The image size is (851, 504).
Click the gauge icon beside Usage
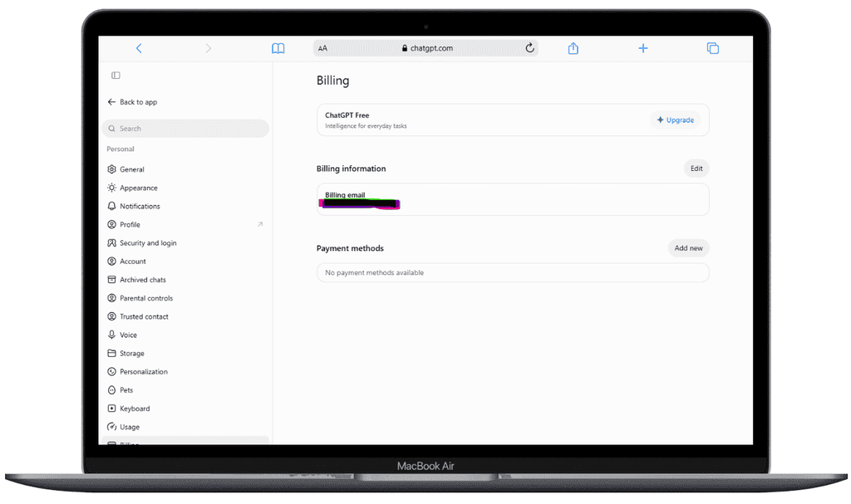[x=112, y=427]
